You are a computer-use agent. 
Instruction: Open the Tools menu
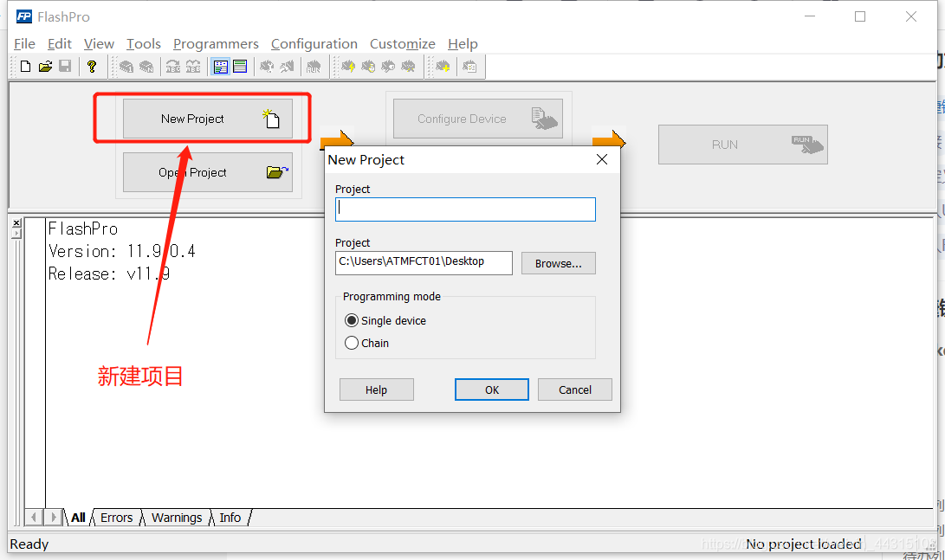[144, 44]
